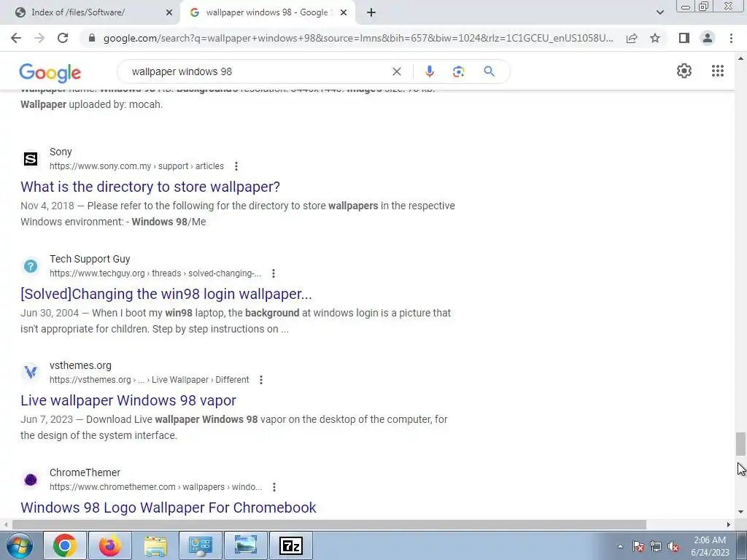Open 'Live wallpaper Windows 98 vapor' result

tap(128, 400)
